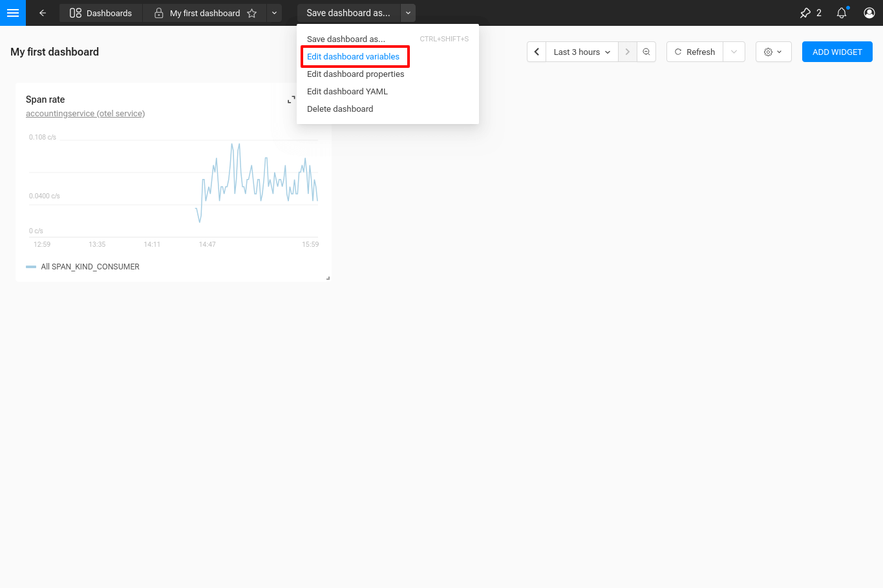Click the ADD WIDGET button
The height and width of the screenshot is (588, 883).
pyautogui.click(x=837, y=52)
